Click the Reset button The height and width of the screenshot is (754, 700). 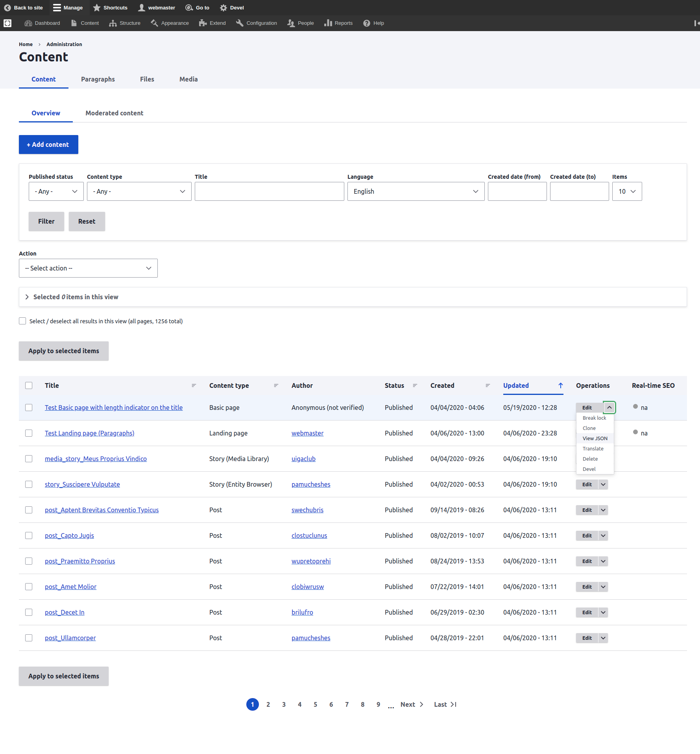(x=87, y=222)
